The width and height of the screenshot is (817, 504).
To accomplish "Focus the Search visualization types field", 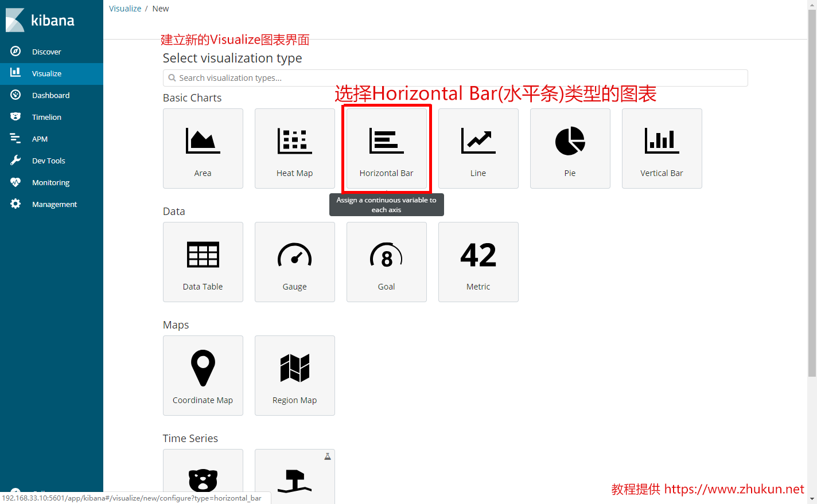I will click(455, 78).
